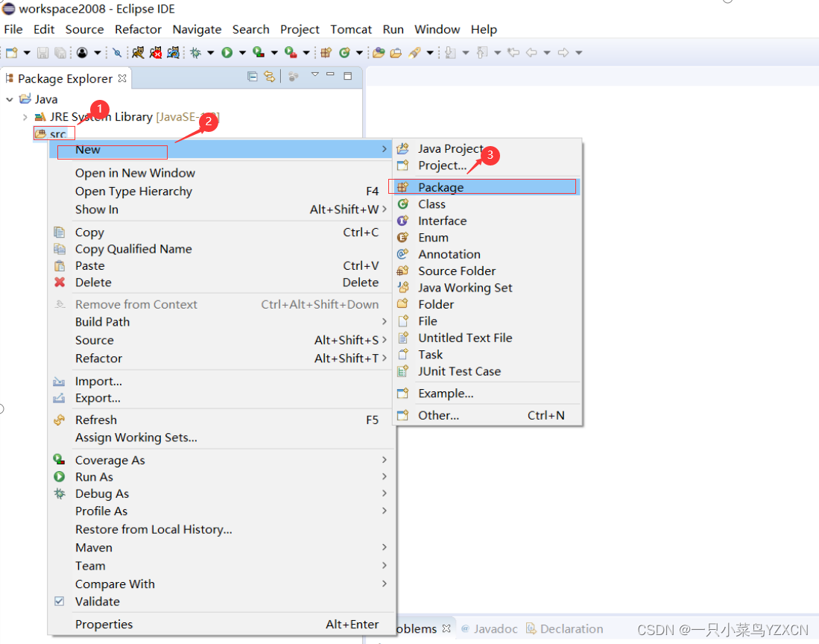
Task: Open the dropdown arrow beside the Debug icon
Action: click(210, 53)
